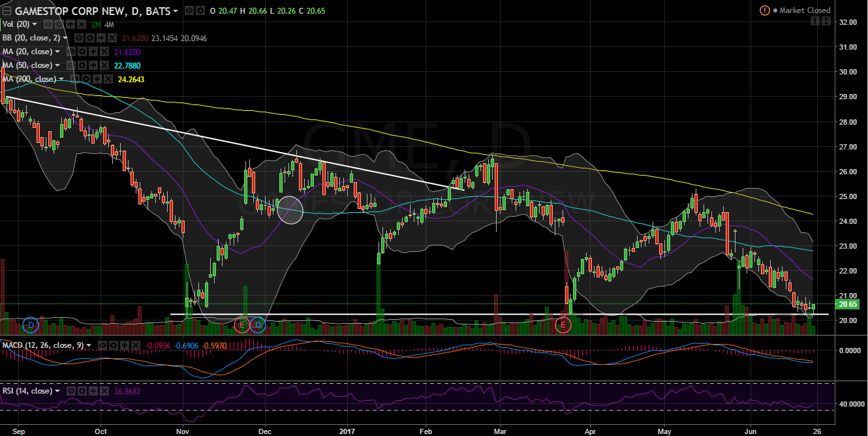Click the red E earnings marker near March
This screenshot has width=868, height=436.
point(563,324)
